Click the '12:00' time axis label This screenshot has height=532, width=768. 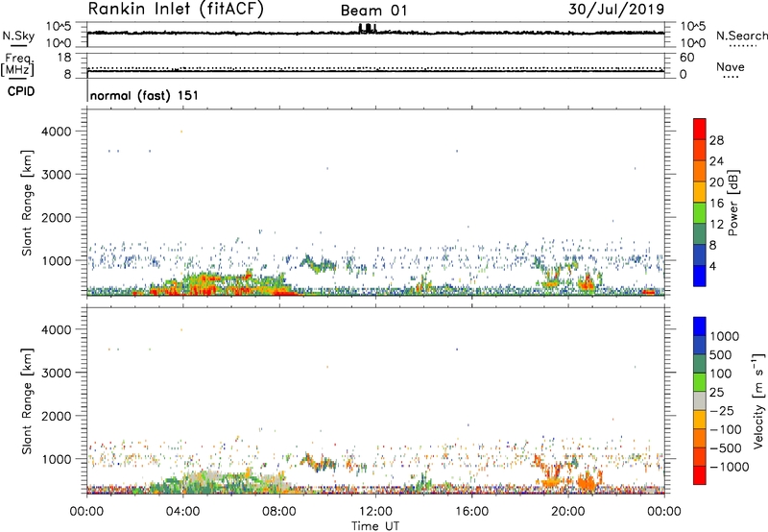tap(375, 512)
